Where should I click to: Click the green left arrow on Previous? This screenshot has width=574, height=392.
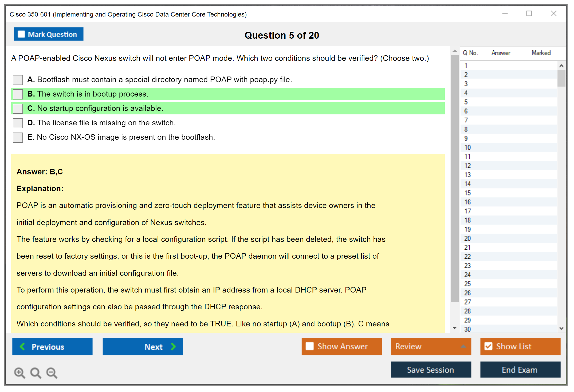pyautogui.click(x=23, y=346)
